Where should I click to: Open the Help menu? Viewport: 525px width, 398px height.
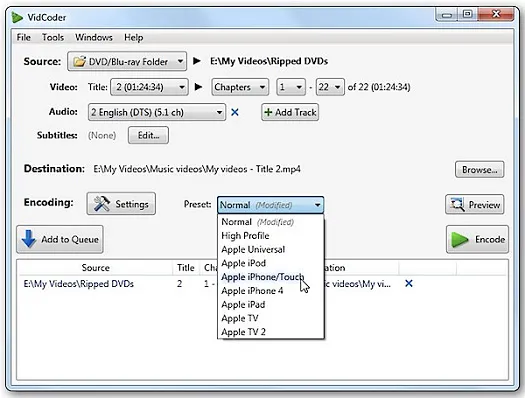tap(134, 37)
